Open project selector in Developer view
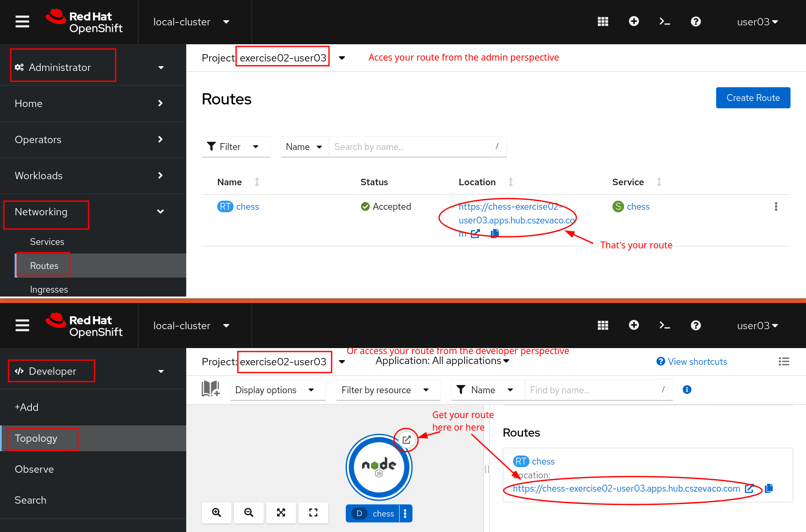Screen dimensions: 806x532 (x=274, y=362)
